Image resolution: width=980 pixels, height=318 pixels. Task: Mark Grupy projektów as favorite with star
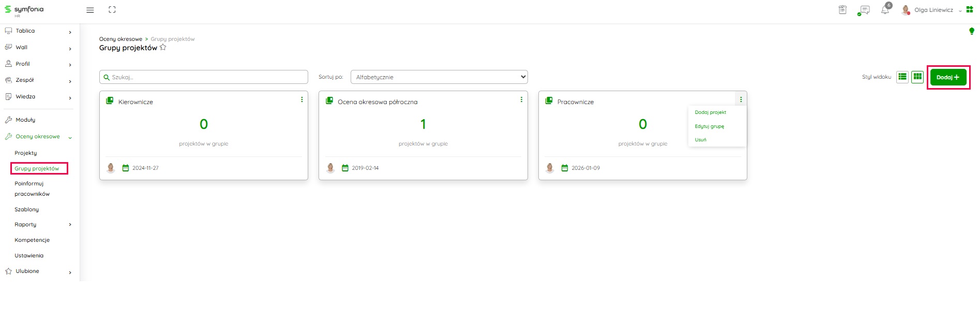point(163,48)
